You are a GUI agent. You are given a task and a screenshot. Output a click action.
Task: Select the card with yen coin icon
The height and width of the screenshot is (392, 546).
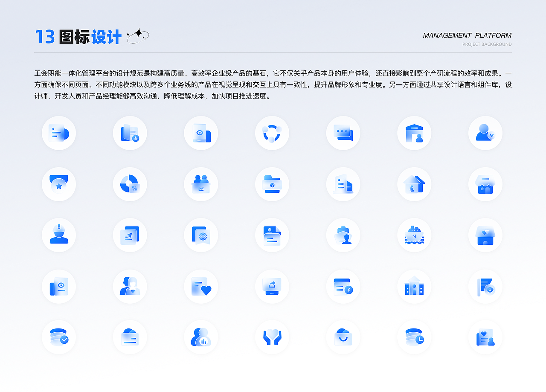[343, 286]
